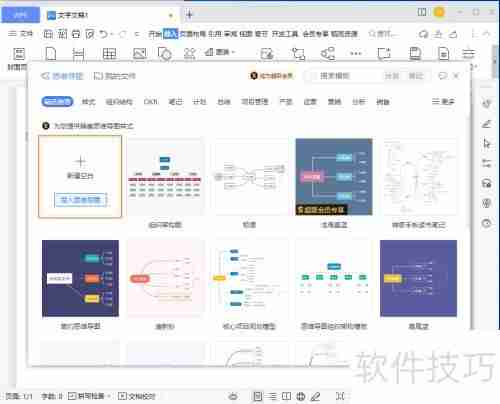Switch to the Developer Tools ribbon tab
This screenshot has height=404, width=500.
[285, 34]
